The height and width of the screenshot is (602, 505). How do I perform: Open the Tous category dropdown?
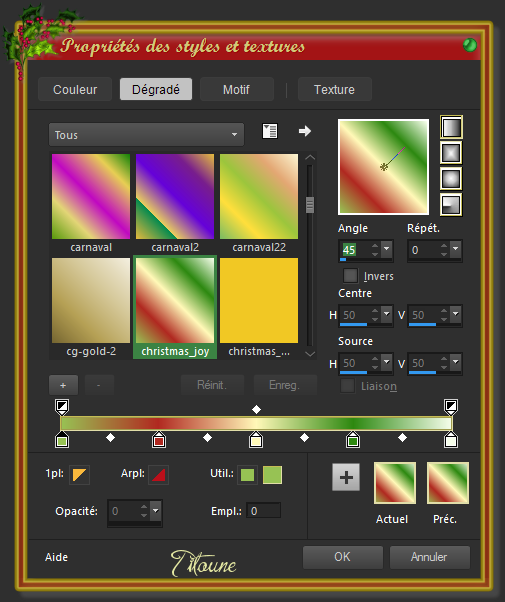point(146,135)
